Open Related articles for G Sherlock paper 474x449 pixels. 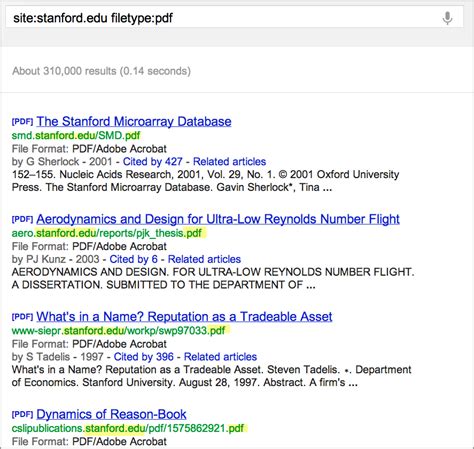(x=230, y=162)
